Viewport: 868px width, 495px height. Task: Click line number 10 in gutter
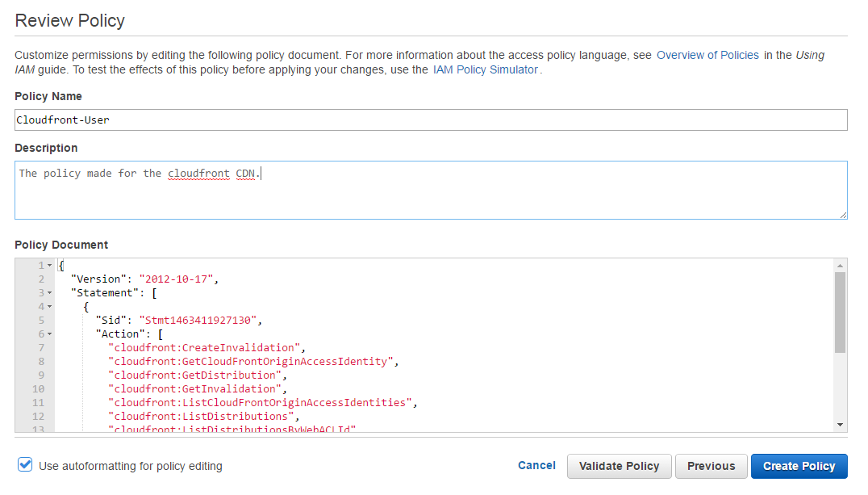coord(38,389)
